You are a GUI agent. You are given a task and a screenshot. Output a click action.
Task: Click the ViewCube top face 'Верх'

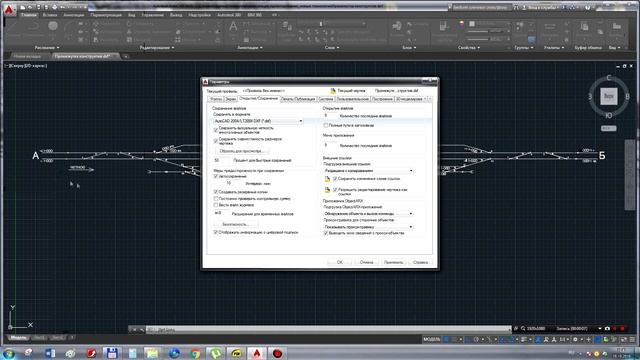pos(608,96)
